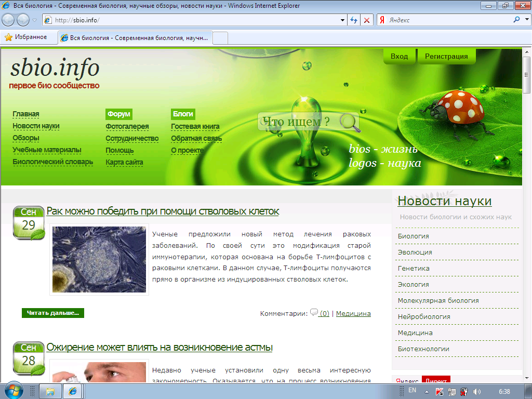Click the Yandex search provider icon
Viewport: 532px width, 399px height.
pyautogui.click(x=382, y=20)
